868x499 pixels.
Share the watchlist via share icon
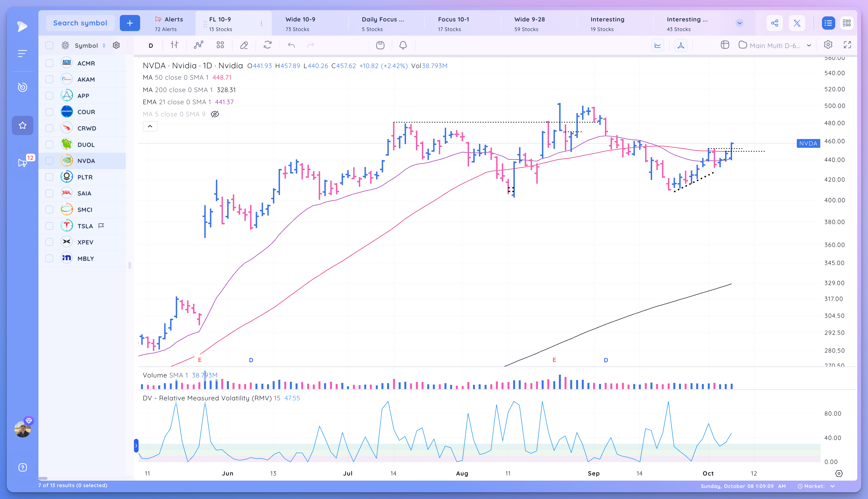point(775,23)
